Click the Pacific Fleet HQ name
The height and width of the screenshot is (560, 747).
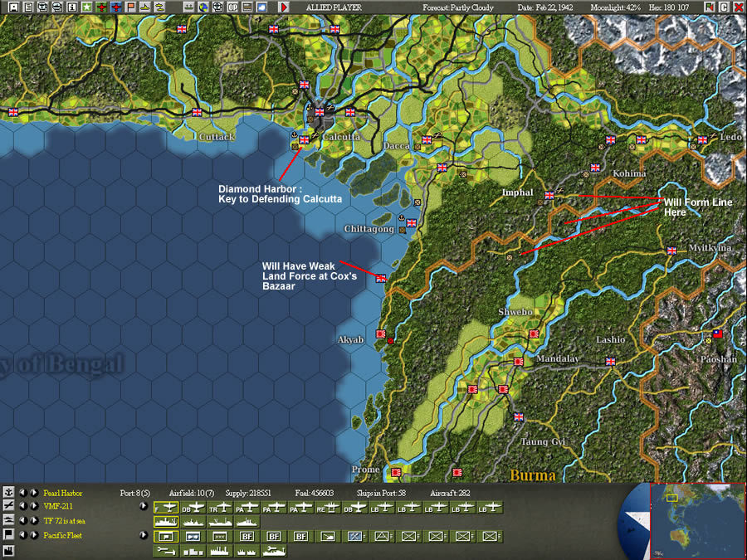pos(63,535)
